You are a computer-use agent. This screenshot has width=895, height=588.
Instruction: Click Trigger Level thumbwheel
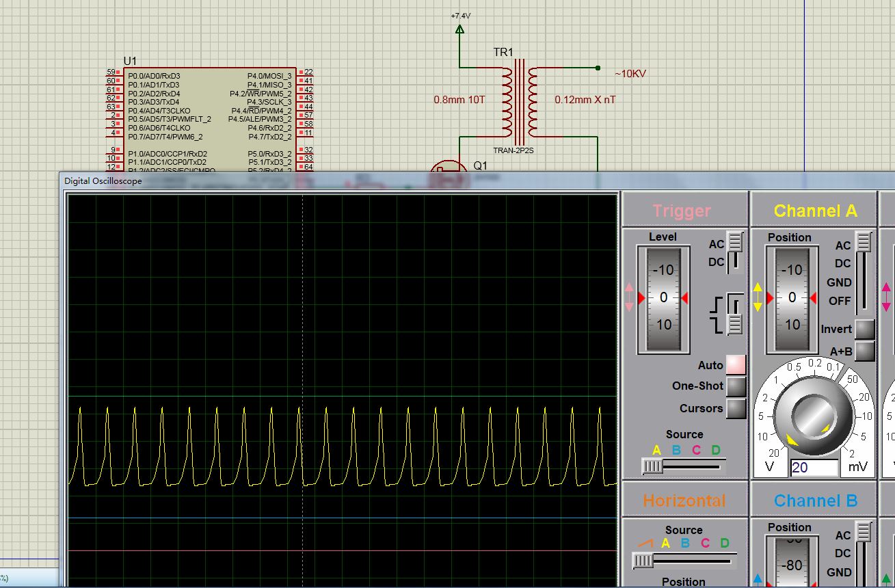coord(663,298)
